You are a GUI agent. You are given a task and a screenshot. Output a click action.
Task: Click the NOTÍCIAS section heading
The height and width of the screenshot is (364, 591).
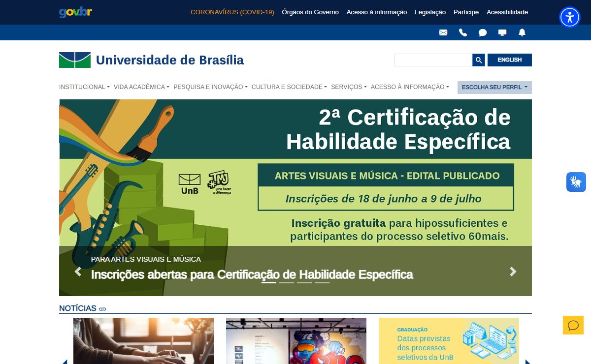coord(78,308)
